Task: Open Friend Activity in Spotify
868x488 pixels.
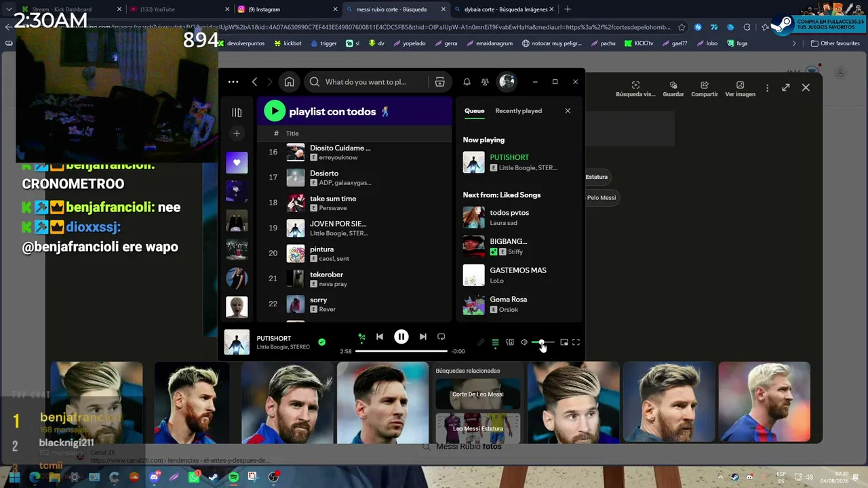Action: point(485,82)
